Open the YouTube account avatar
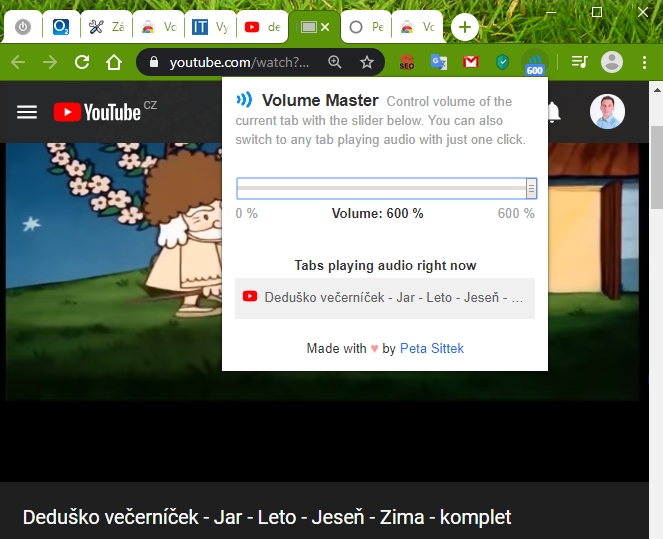Image resolution: width=663 pixels, height=539 pixels. 607,112
